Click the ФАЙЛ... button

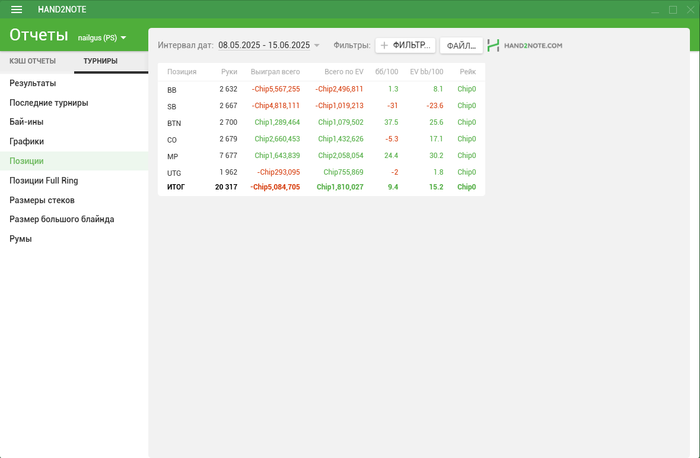(x=461, y=46)
